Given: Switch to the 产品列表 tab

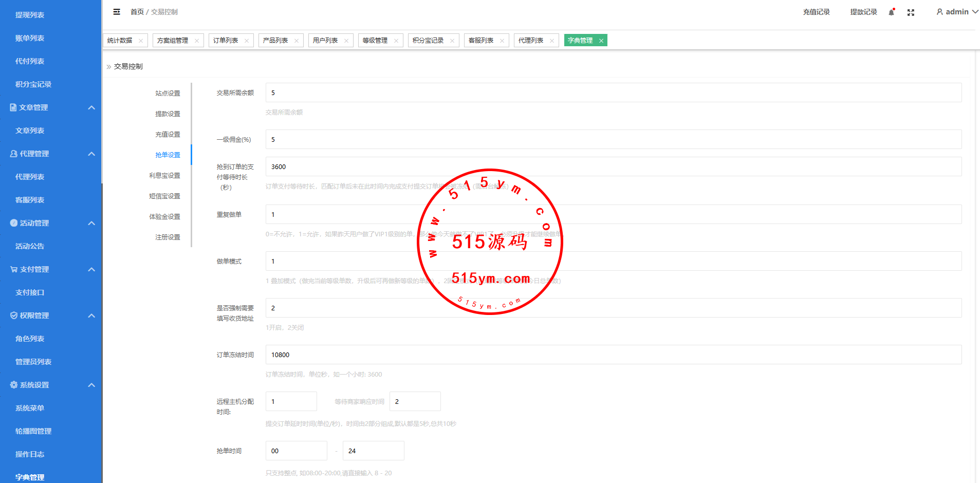Looking at the screenshot, I should point(275,41).
